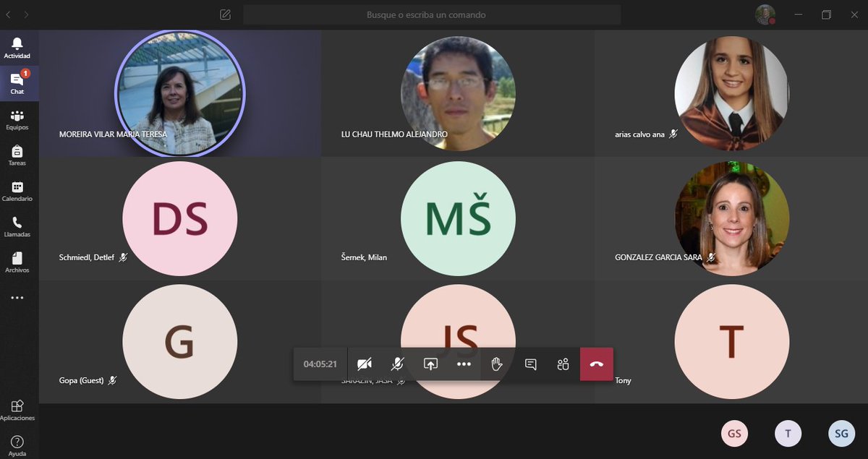Click the call timer 04:05:21

coord(320,364)
